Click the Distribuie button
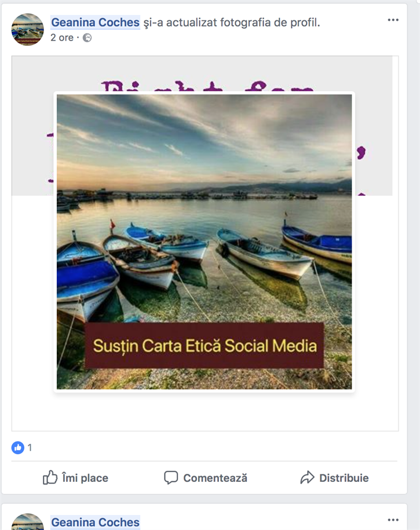The width and height of the screenshot is (420, 530). (x=334, y=478)
